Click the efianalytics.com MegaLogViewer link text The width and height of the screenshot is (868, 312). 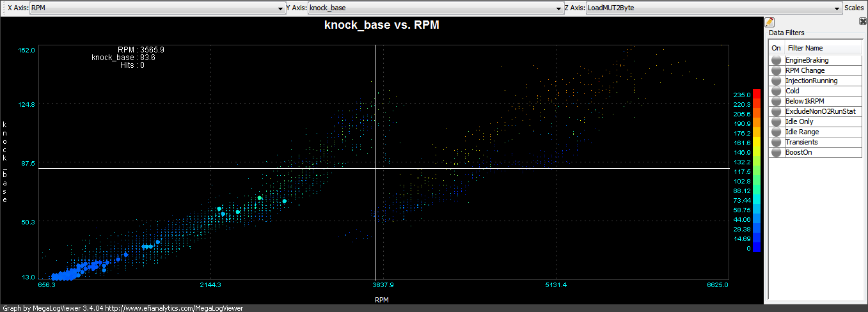tap(174, 308)
